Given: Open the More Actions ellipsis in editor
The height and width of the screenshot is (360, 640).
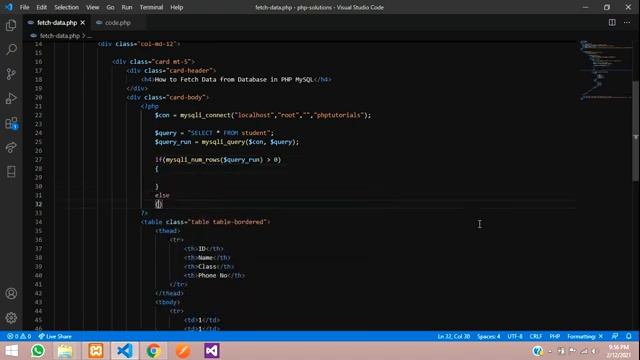Looking at the screenshot, I should coord(627,22).
